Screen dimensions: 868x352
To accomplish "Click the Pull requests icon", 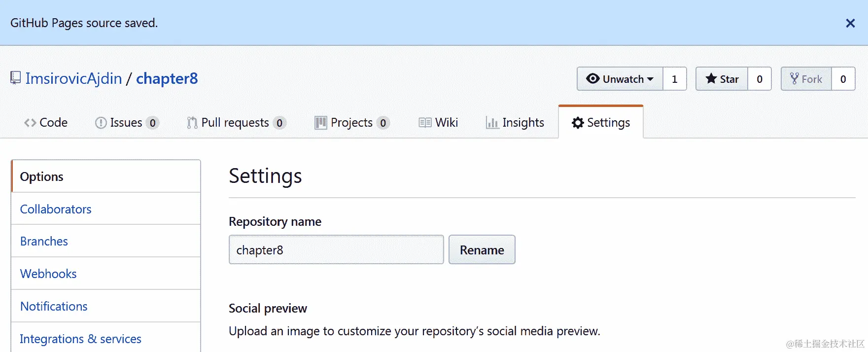I will pos(192,123).
